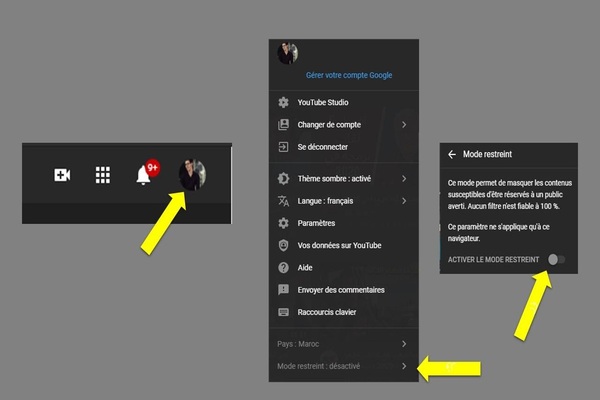Click the Raccourcis clavier keyboard icon
Viewport: 600px width, 400px height.
(x=283, y=311)
